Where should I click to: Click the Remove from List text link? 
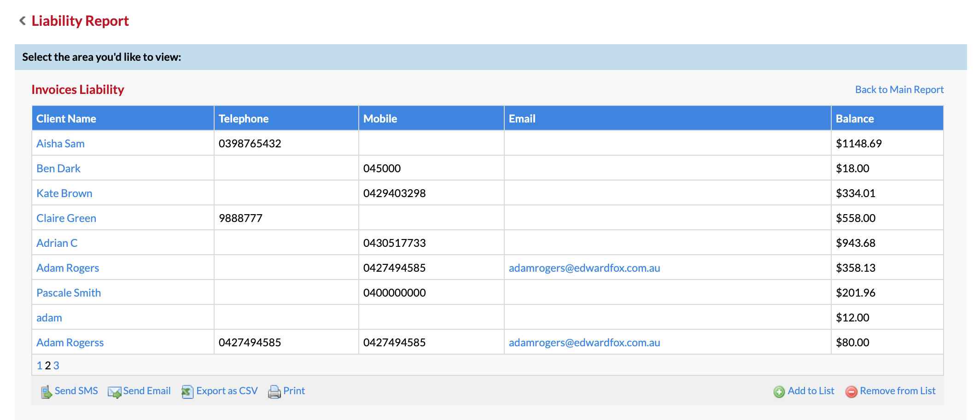898,391
